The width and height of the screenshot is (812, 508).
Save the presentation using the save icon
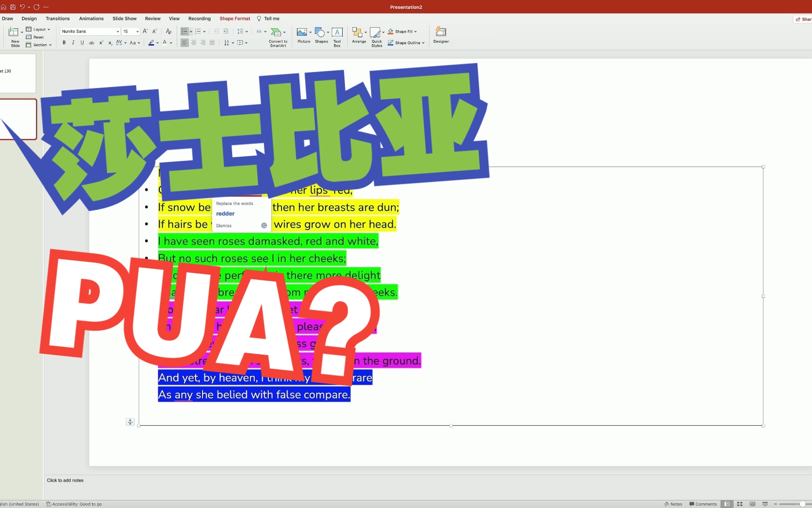point(13,7)
